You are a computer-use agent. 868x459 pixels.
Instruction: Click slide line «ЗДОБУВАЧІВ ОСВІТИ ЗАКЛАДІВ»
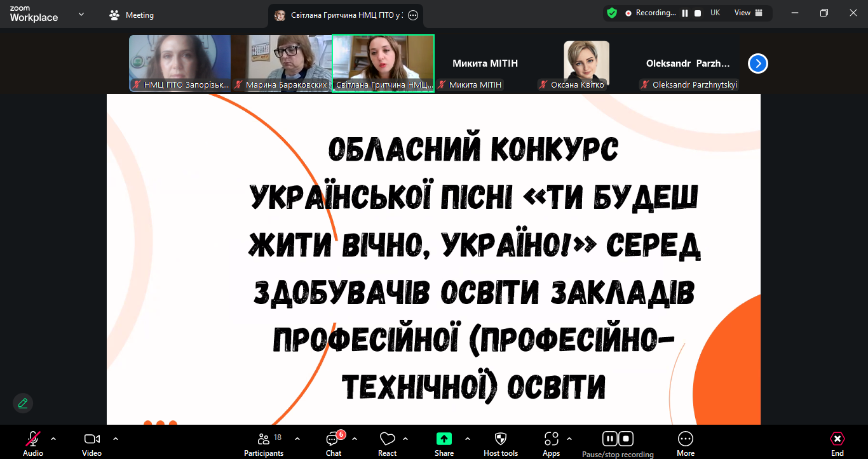coord(474,293)
